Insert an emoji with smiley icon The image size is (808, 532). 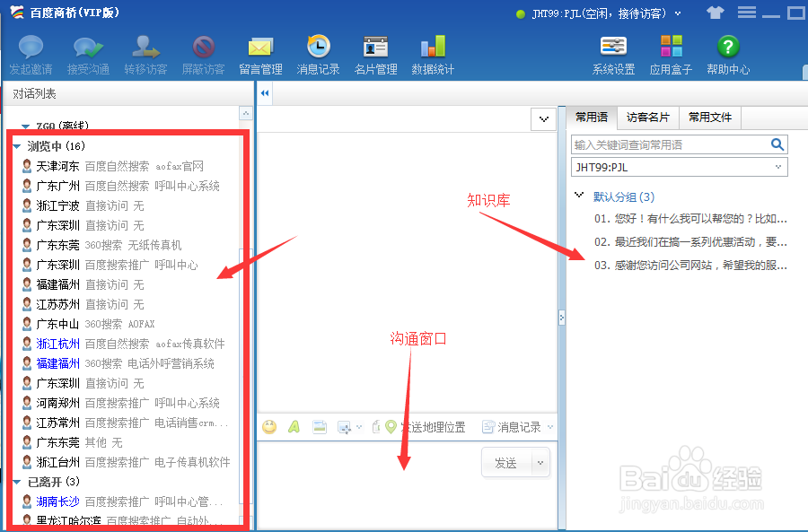pyautogui.click(x=269, y=426)
